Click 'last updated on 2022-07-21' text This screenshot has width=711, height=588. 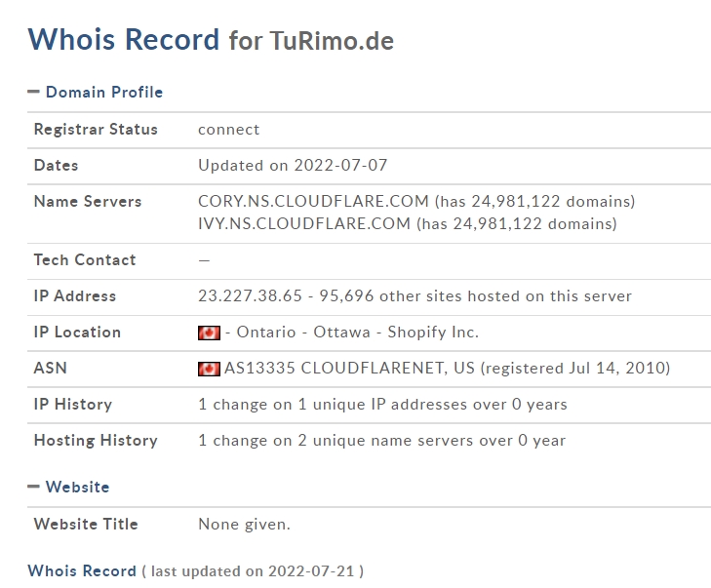(253, 571)
